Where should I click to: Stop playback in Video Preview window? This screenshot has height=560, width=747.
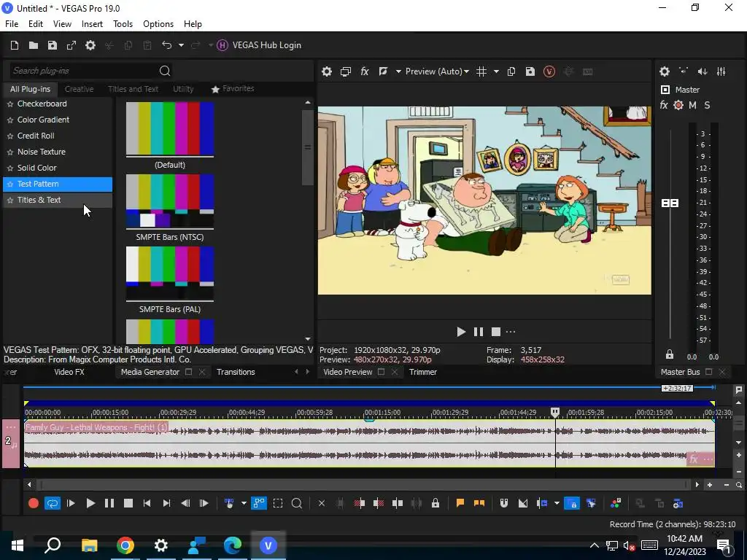(496, 332)
